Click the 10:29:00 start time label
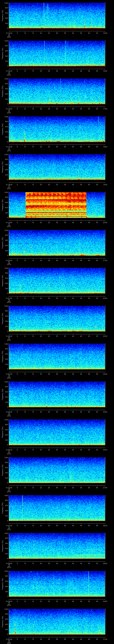The height and width of the screenshot is (644, 114). click(9, 601)
